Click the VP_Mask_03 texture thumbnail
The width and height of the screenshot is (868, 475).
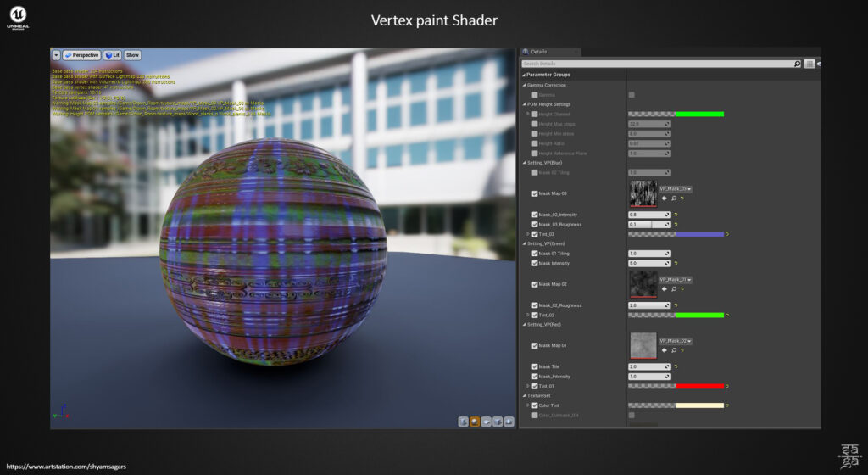(x=643, y=193)
